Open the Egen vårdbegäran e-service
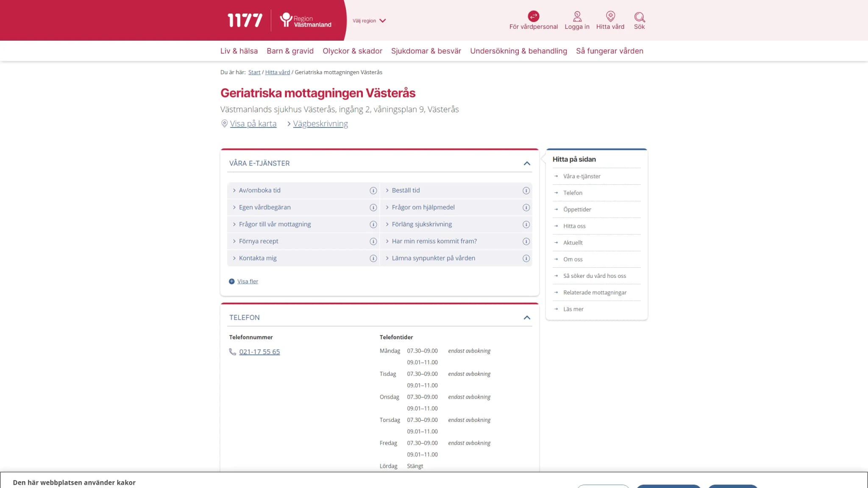The image size is (868, 488). pos(264,208)
